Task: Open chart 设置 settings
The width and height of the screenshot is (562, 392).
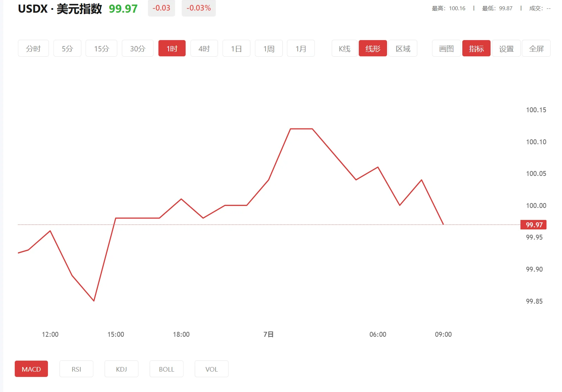Action: tap(506, 49)
